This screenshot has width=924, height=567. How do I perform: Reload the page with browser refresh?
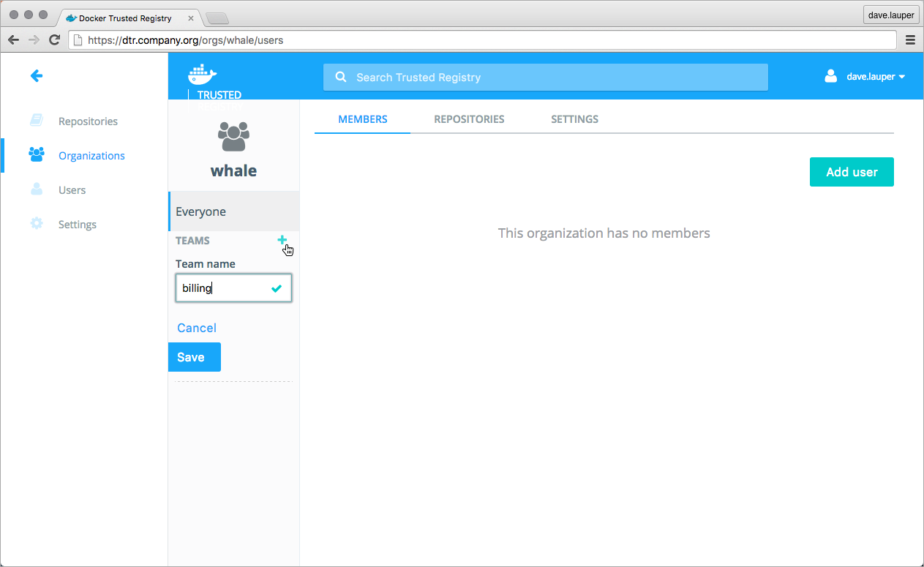[54, 40]
